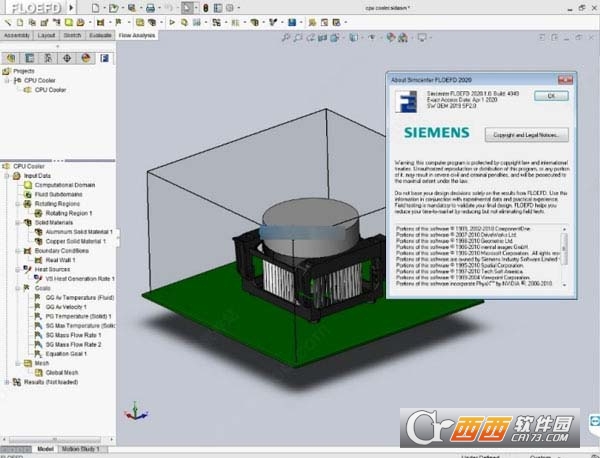Collapse the Solid Materials node
This screenshot has height=458, width=600.
pos(18,223)
